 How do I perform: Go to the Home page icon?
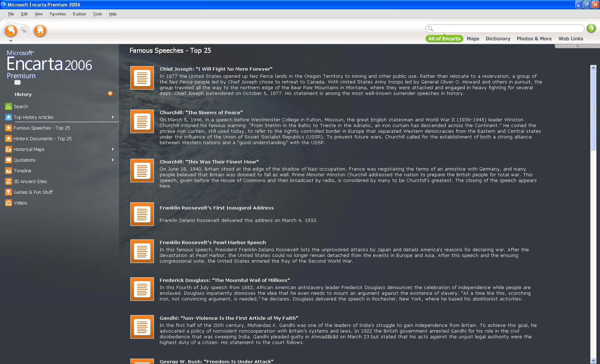(x=40, y=31)
